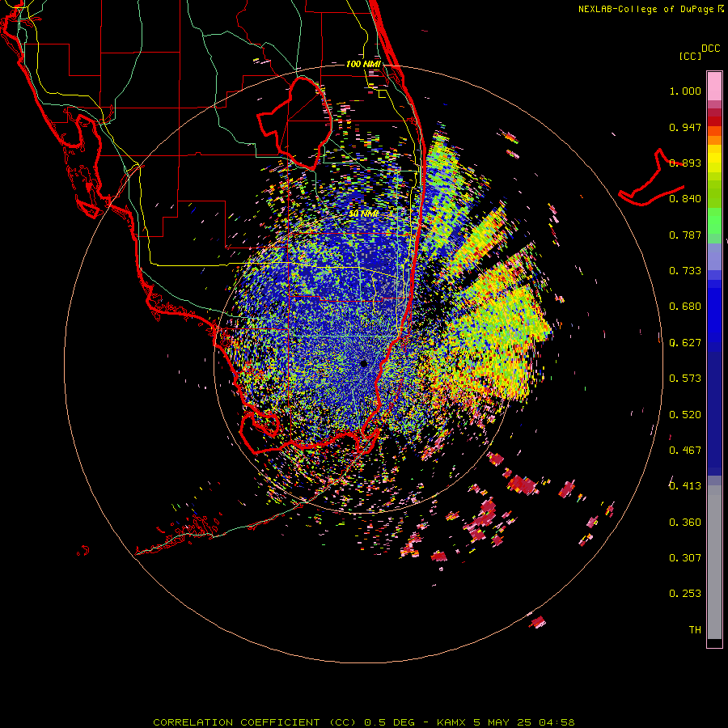Select the dark navy colorbar segment
This screenshot has width=728, height=728.
click(714, 409)
